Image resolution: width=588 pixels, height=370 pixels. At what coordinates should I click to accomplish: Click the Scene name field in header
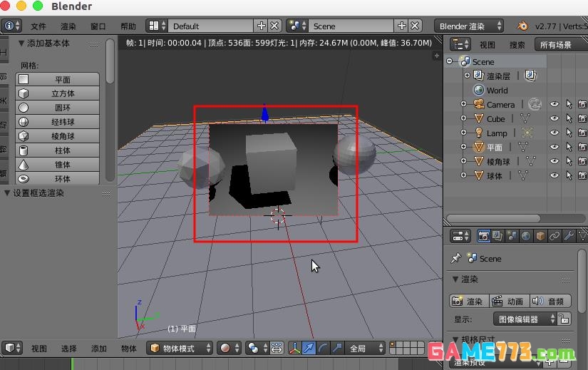click(x=351, y=26)
